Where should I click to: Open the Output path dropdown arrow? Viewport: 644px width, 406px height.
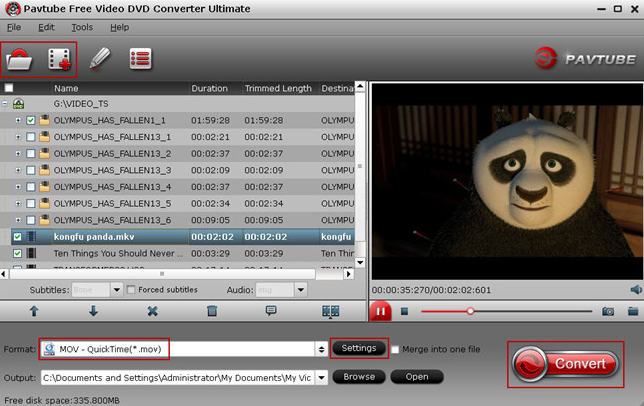322,377
